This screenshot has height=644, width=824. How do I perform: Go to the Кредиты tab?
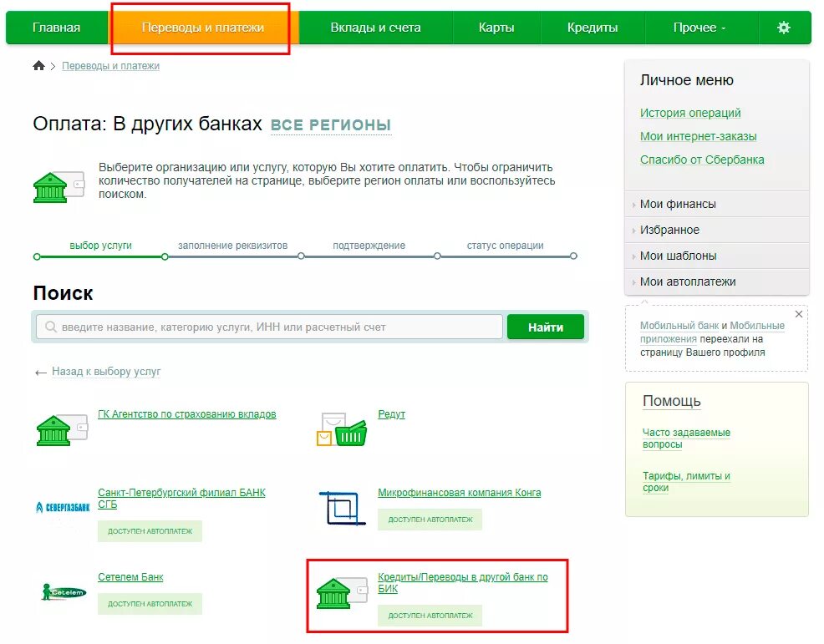coord(593,28)
